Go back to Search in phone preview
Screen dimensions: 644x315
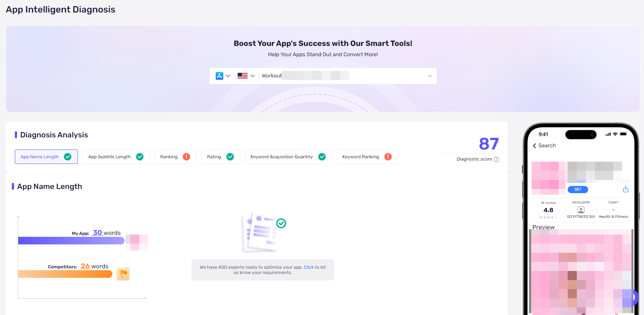pos(544,146)
